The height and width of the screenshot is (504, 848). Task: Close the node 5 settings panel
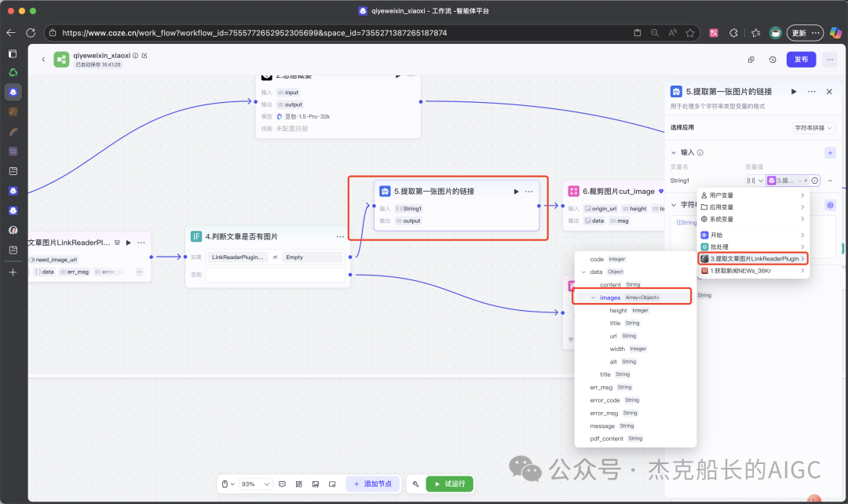point(829,91)
